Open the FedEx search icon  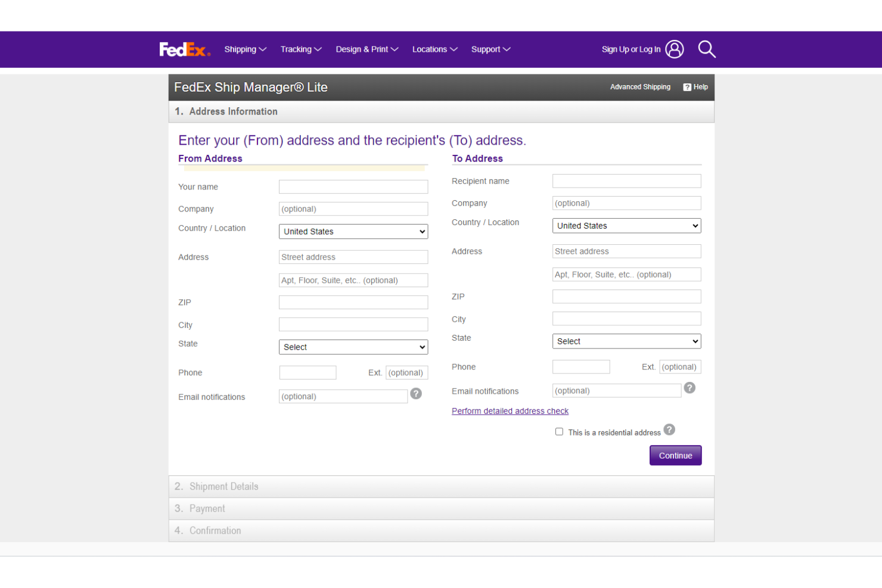(x=707, y=49)
